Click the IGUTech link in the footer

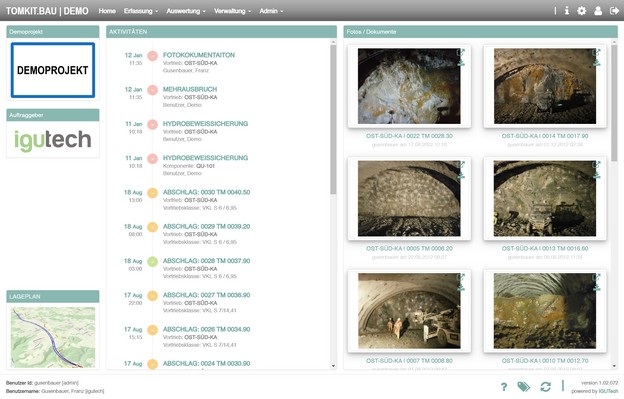pyautogui.click(x=609, y=391)
